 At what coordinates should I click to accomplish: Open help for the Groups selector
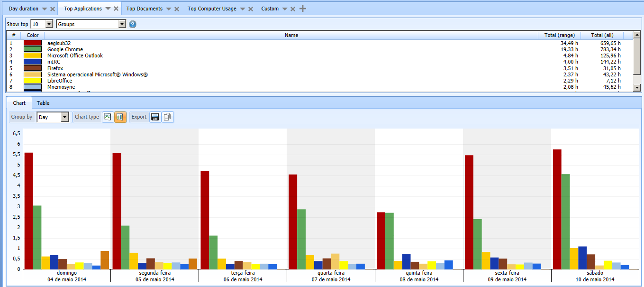click(133, 24)
